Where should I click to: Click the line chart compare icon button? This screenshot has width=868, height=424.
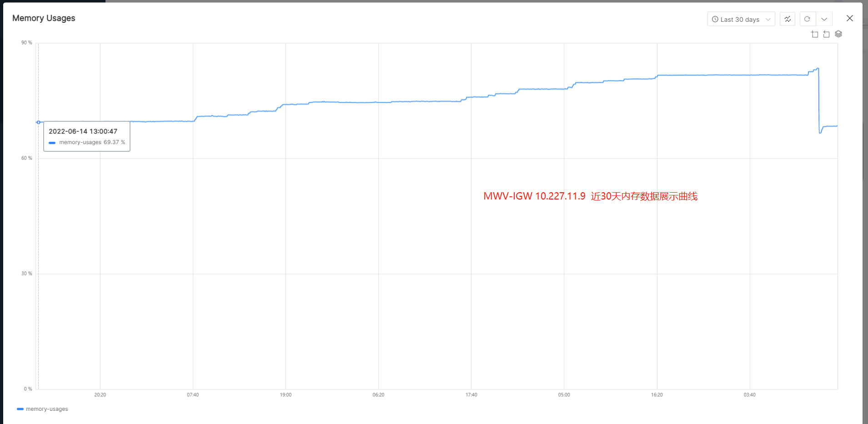click(788, 19)
